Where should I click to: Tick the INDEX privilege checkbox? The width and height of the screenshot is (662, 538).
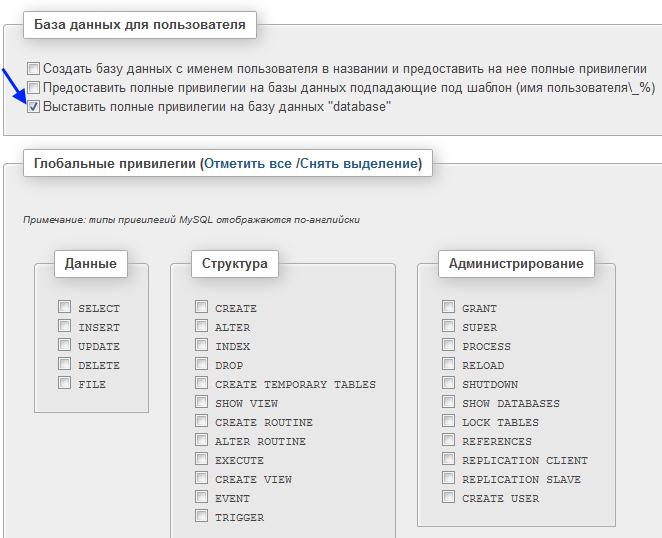tap(201, 345)
